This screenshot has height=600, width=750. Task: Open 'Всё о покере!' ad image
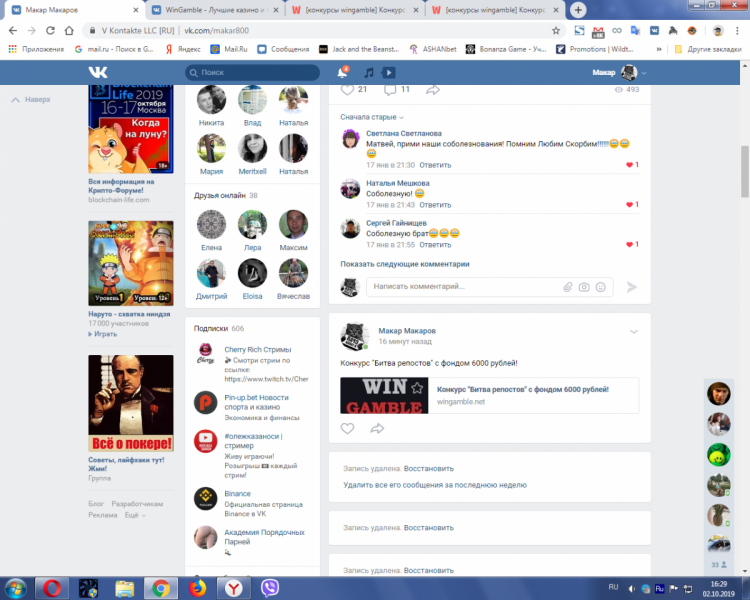point(131,403)
